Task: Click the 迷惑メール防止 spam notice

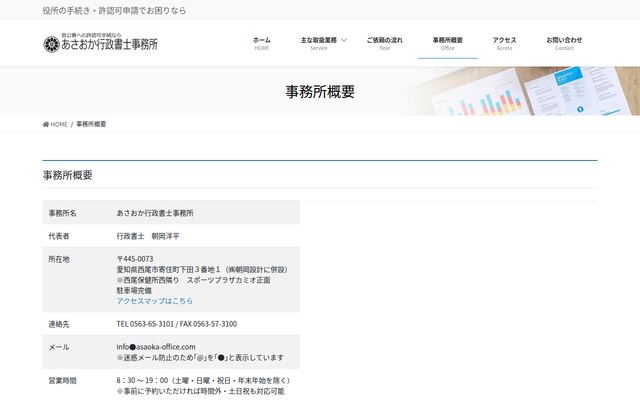Action: (x=200, y=358)
